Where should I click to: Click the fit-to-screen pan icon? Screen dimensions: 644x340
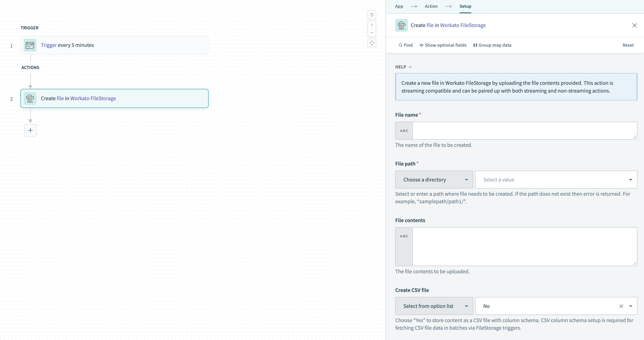[372, 43]
